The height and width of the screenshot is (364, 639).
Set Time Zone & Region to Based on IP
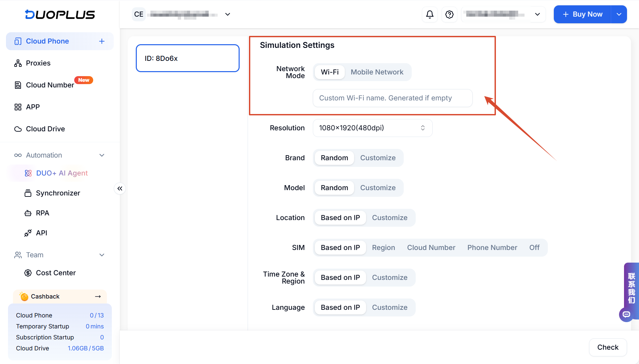pyautogui.click(x=340, y=278)
